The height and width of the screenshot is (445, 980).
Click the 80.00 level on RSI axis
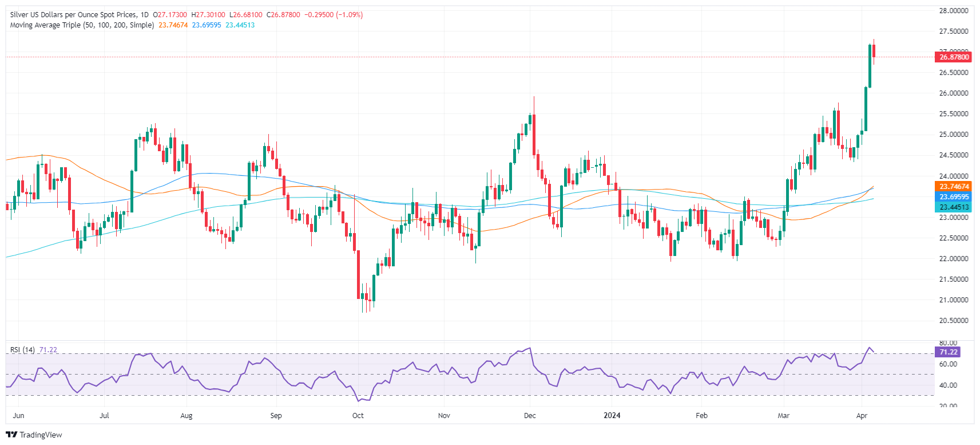(948, 342)
